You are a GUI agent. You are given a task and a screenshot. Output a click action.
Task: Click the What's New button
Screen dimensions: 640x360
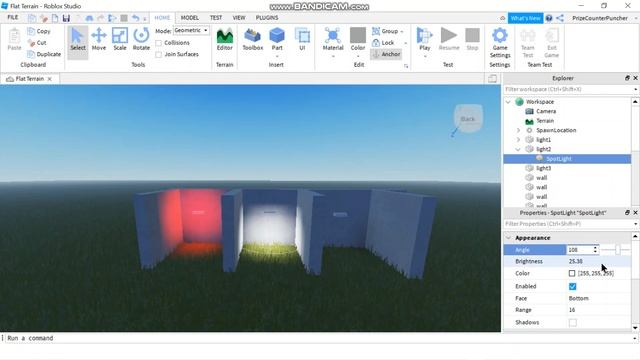(525, 18)
